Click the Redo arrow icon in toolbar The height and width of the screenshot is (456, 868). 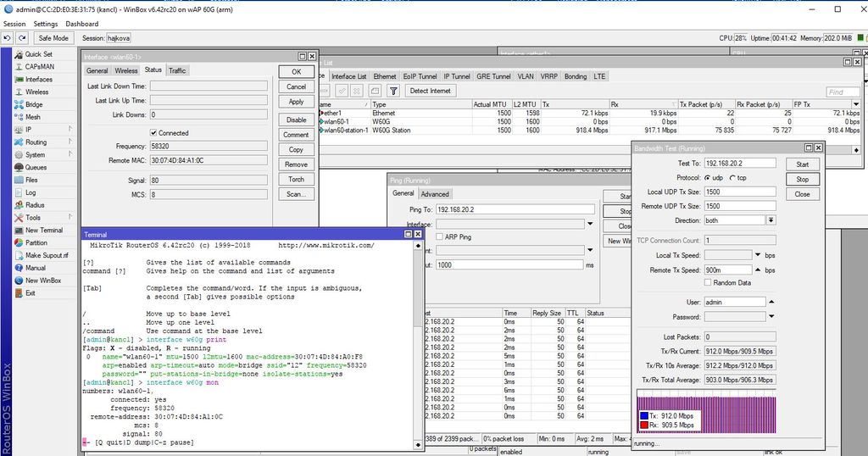point(21,38)
